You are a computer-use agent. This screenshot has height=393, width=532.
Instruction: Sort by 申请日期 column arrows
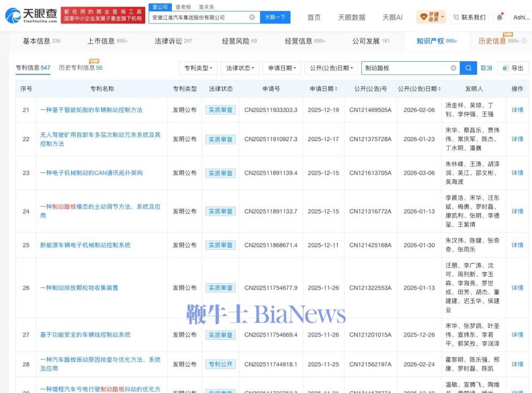336,89
